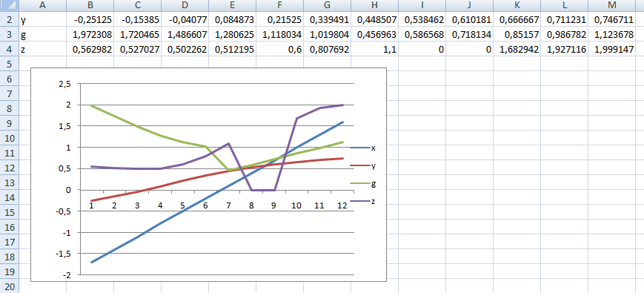Click cell with value 0,339491

click(328, 19)
